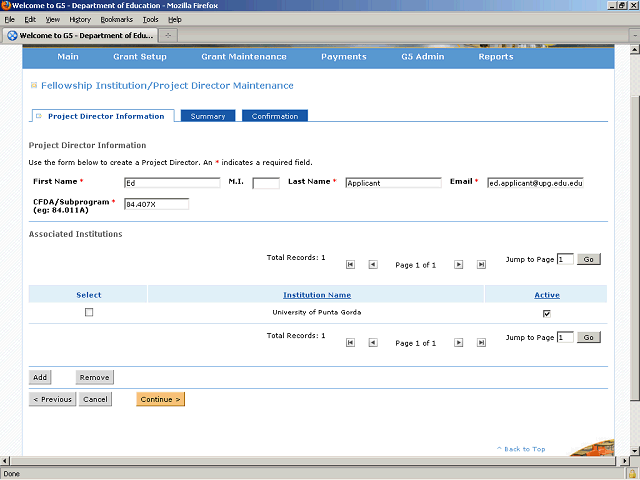Open Reports navigation item

(496, 57)
